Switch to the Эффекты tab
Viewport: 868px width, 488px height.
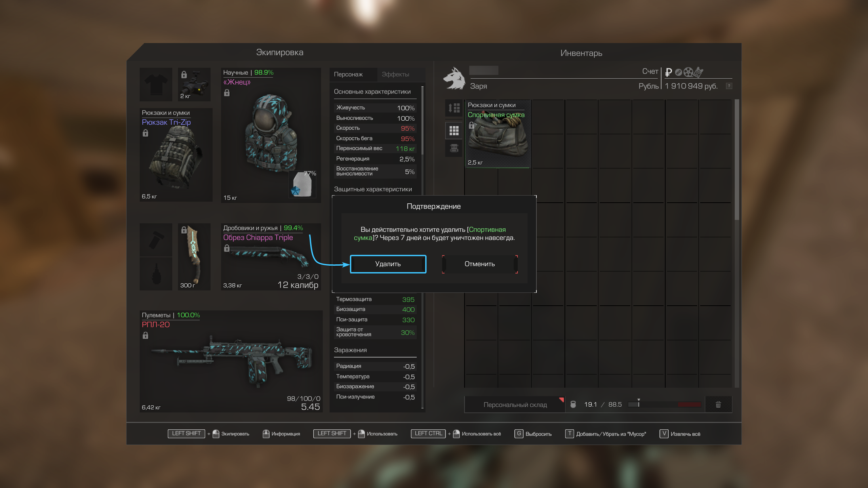(395, 74)
